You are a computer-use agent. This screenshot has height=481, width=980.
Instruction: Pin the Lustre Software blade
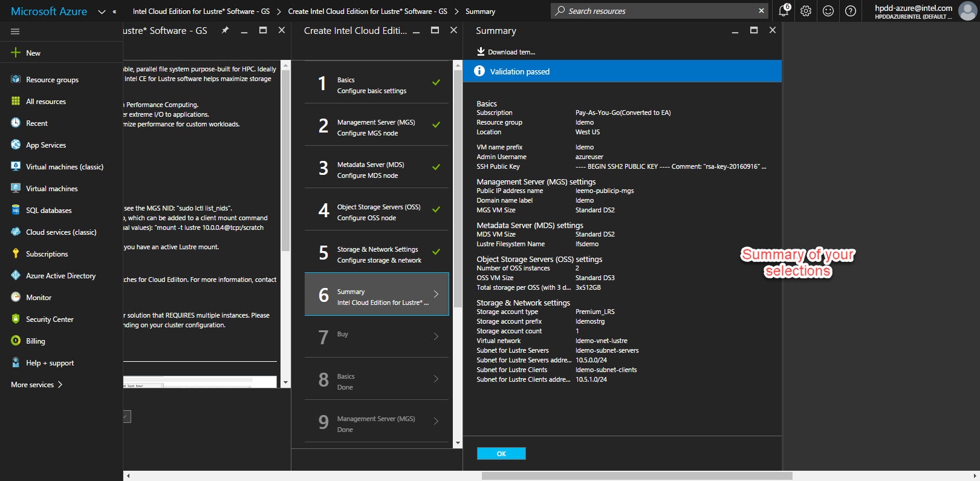point(225,30)
